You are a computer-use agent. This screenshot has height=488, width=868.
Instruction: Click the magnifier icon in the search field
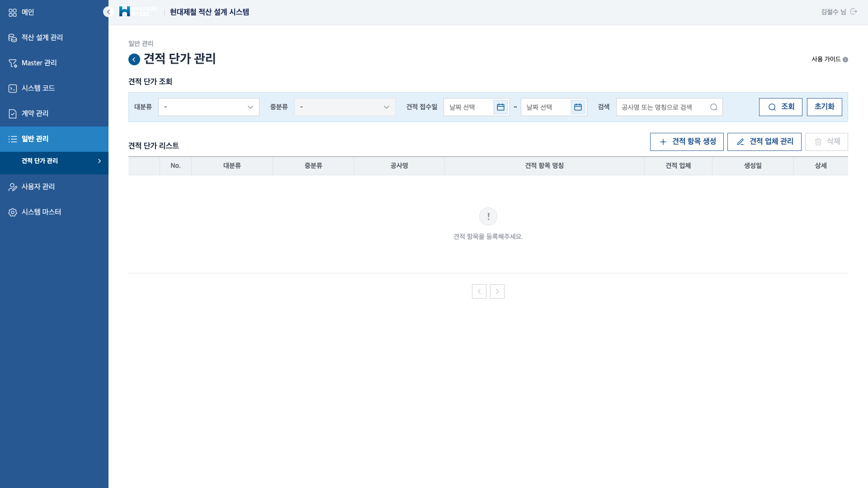click(713, 107)
